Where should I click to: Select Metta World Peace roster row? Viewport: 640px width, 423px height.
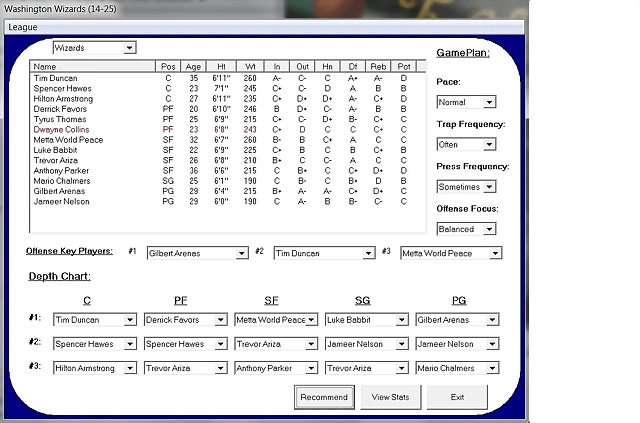click(x=228, y=140)
